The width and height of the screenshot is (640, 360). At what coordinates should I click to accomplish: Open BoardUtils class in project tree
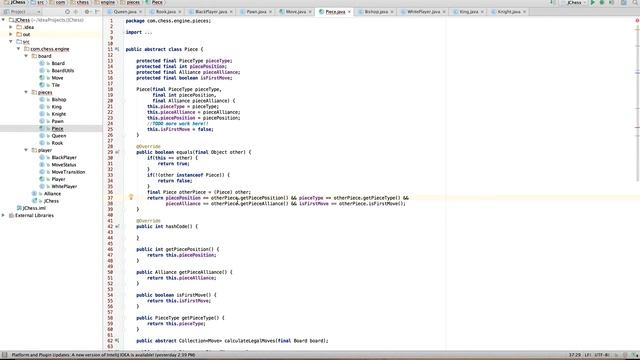tap(63, 71)
